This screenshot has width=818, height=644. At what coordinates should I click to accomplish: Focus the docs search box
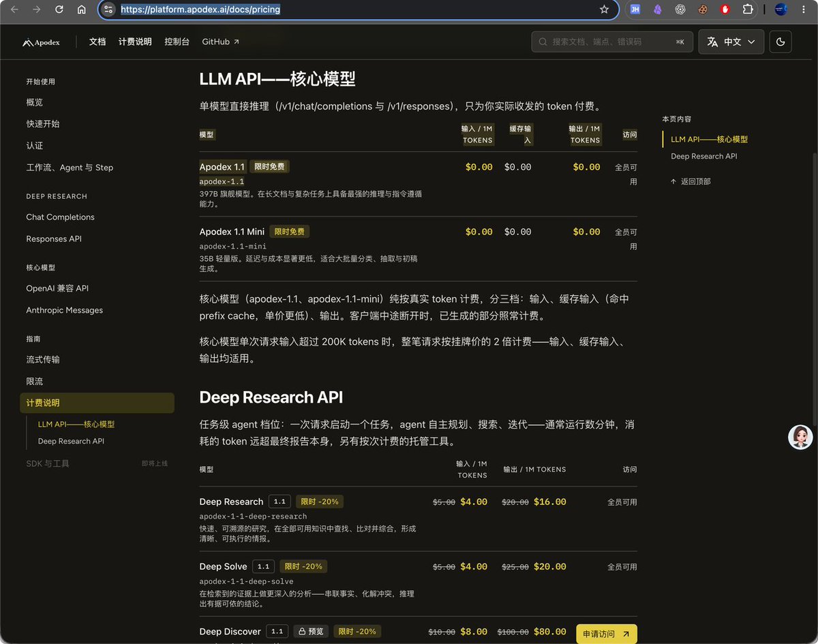tap(612, 42)
